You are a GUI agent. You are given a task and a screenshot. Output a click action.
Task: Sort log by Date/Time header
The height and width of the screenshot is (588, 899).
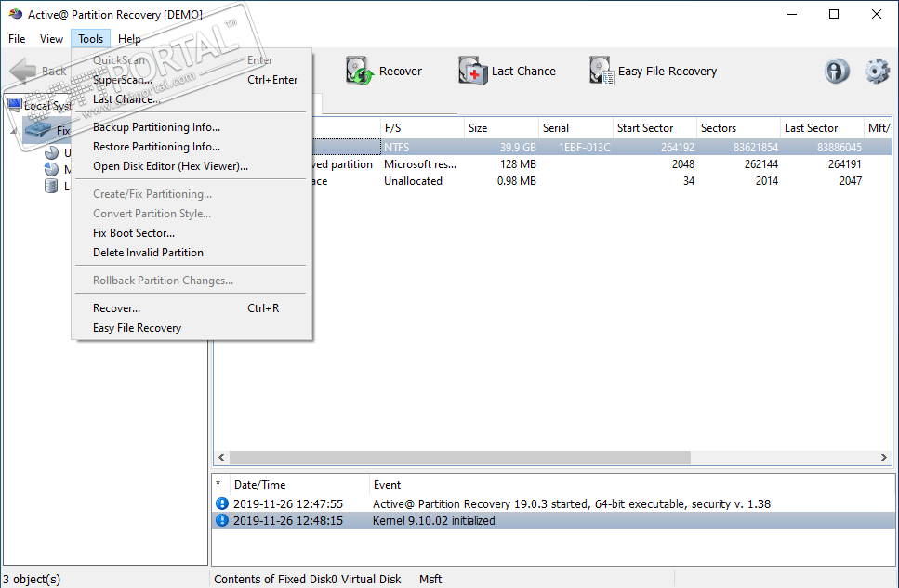(x=298, y=484)
